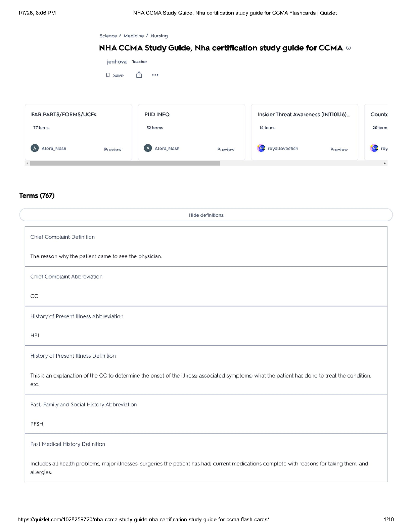This screenshot has height=532, width=411.
Task: Click the horizontal scrollbar thumb under cards
Action: click(125, 163)
